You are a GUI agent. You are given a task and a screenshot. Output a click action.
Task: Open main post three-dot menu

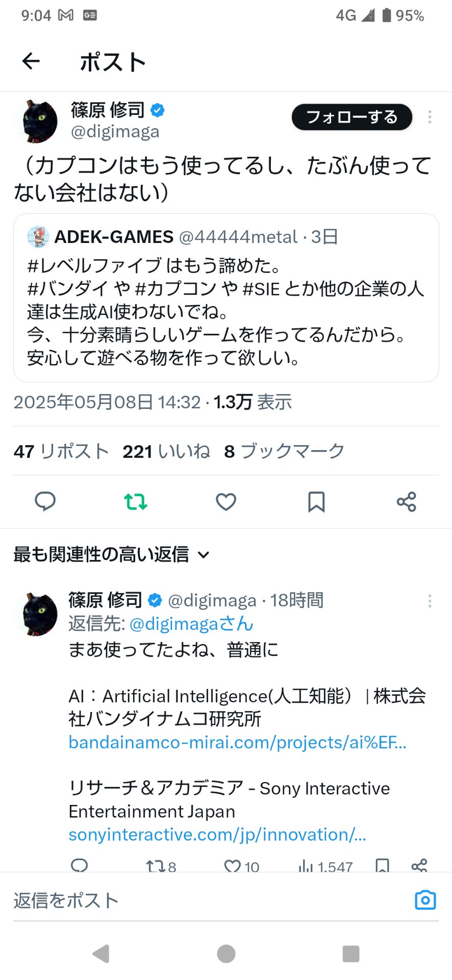pos(430,117)
